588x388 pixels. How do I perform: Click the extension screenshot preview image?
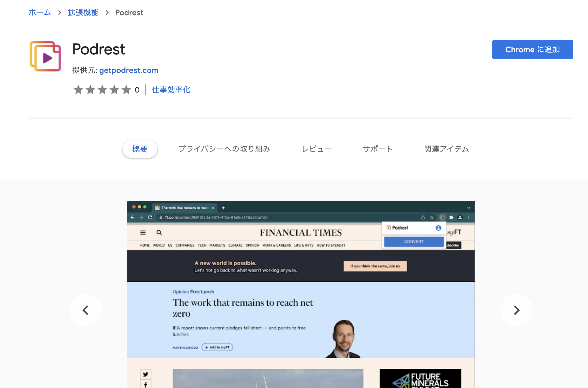point(301,295)
